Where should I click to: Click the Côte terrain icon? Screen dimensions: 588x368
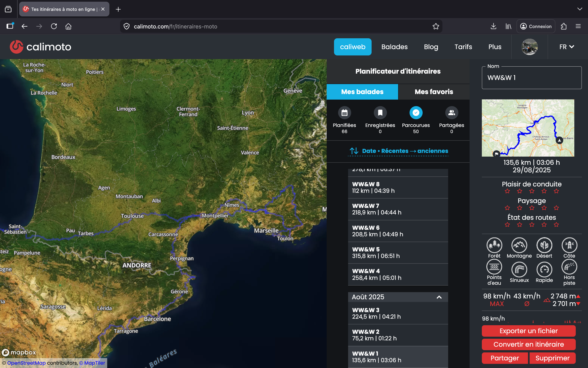click(569, 245)
